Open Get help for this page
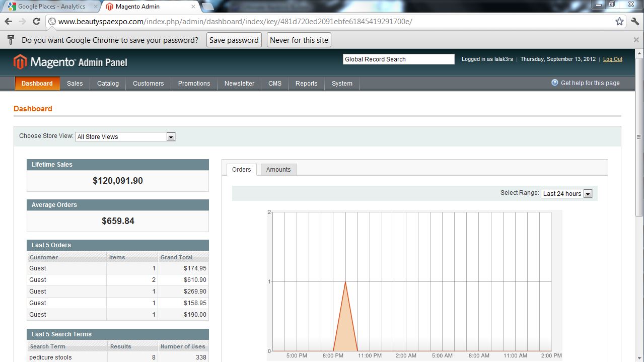Viewport: 644px width, 362px height. [x=590, y=83]
